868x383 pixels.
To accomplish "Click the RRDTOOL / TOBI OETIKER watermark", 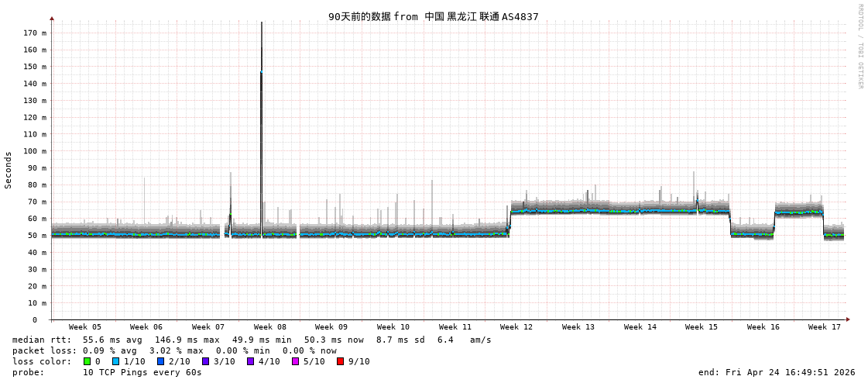I will [x=859, y=47].
